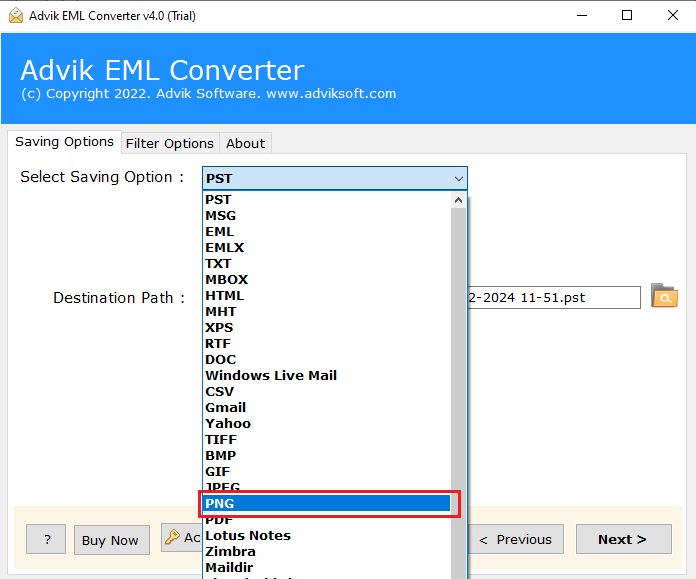Pick CSV from the saving options
The height and width of the screenshot is (579, 696).
click(x=327, y=392)
